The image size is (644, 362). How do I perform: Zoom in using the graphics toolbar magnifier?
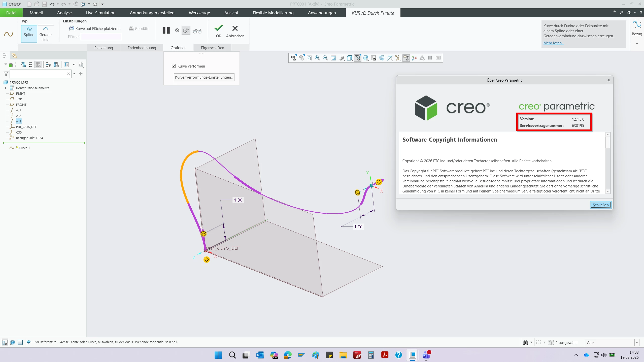pos(317,58)
